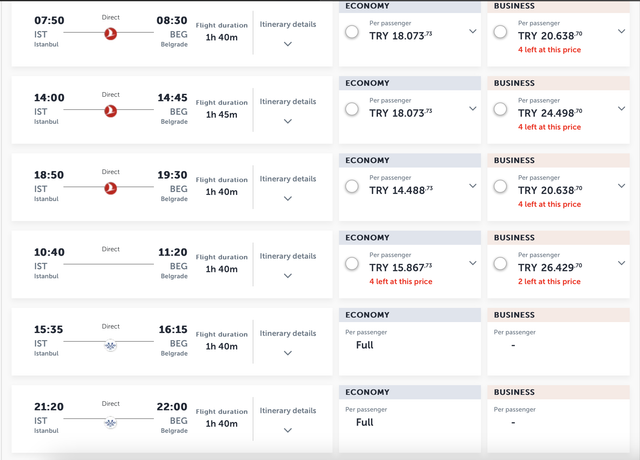Click Air Serbia logo on 15:35 flight
640x460 pixels.
pyautogui.click(x=111, y=346)
